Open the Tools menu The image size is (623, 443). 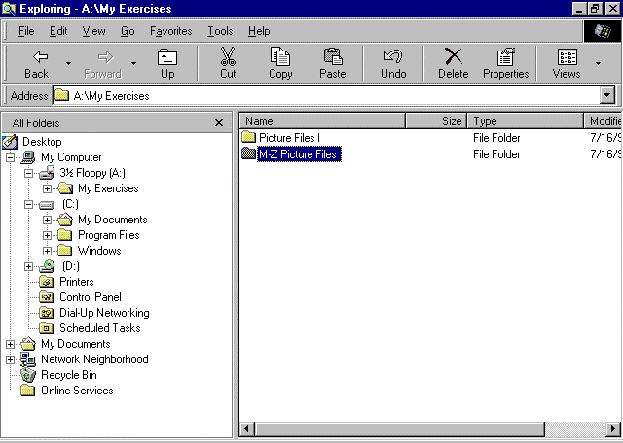pyautogui.click(x=220, y=31)
